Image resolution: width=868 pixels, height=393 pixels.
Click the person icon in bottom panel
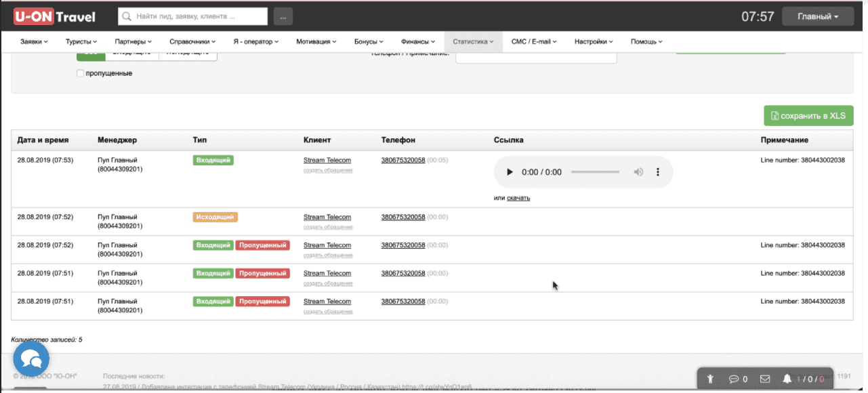click(x=710, y=379)
